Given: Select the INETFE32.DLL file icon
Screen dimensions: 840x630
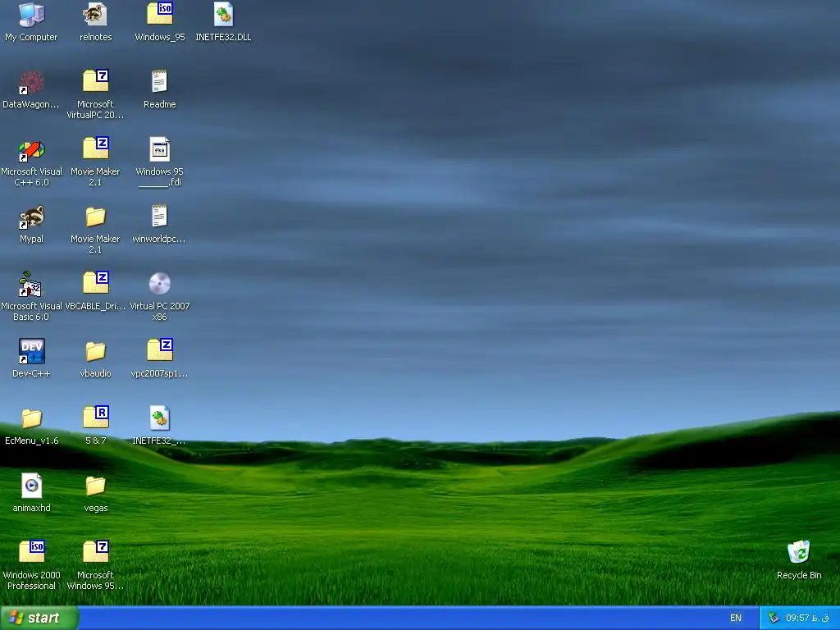Looking at the screenshot, I should coord(223,15).
